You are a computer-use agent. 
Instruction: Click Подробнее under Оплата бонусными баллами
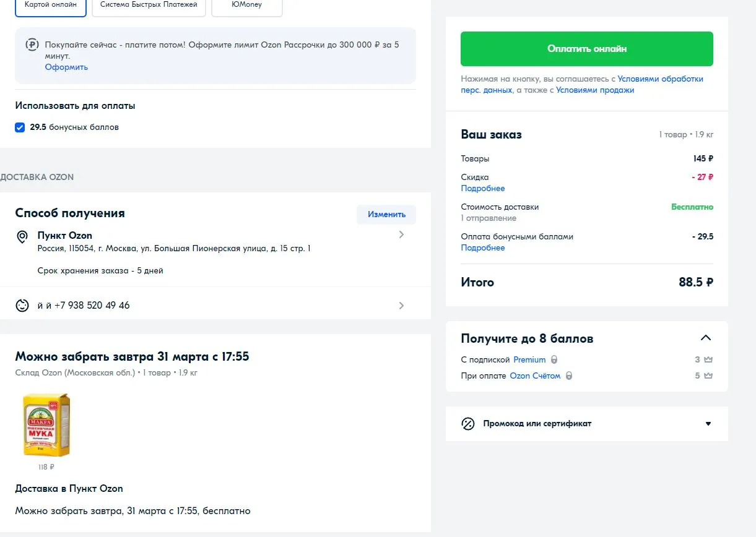click(483, 247)
